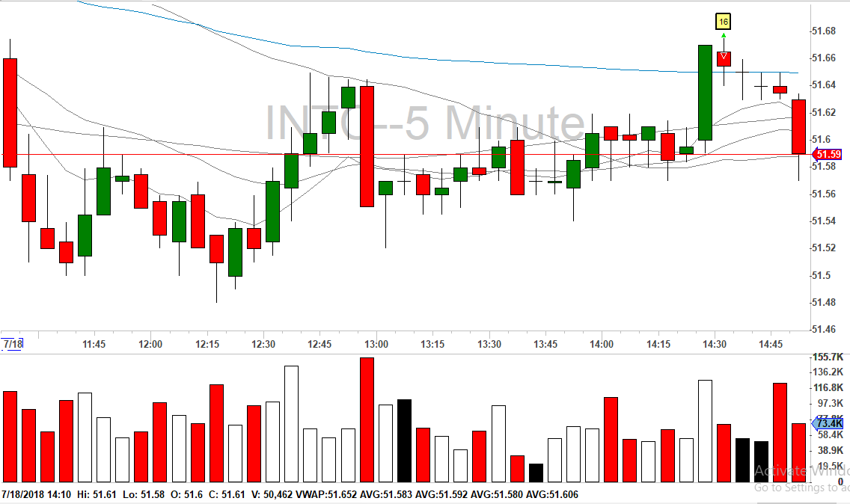Click the tall green candle before 14:30
The image size is (850, 504).
(x=705, y=93)
